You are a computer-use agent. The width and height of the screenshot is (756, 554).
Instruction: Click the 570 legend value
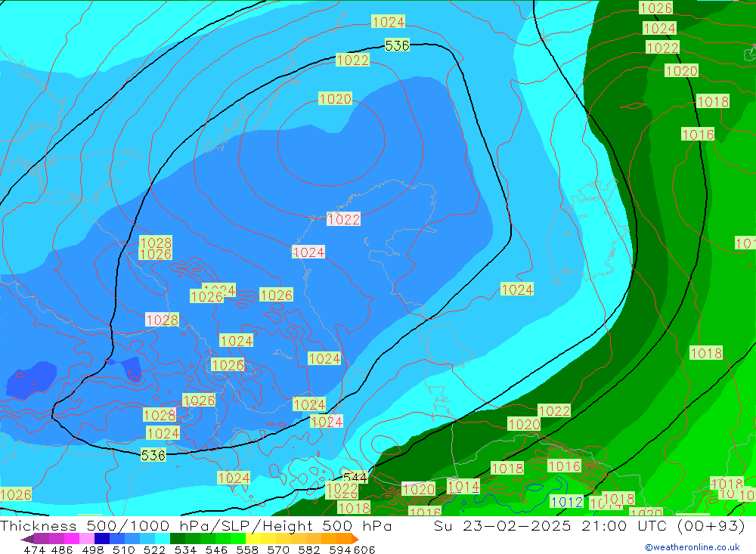click(278, 549)
